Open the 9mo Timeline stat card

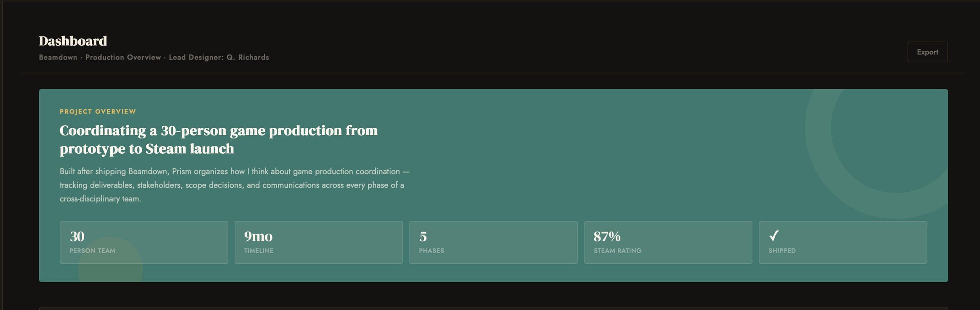point(319,242)
